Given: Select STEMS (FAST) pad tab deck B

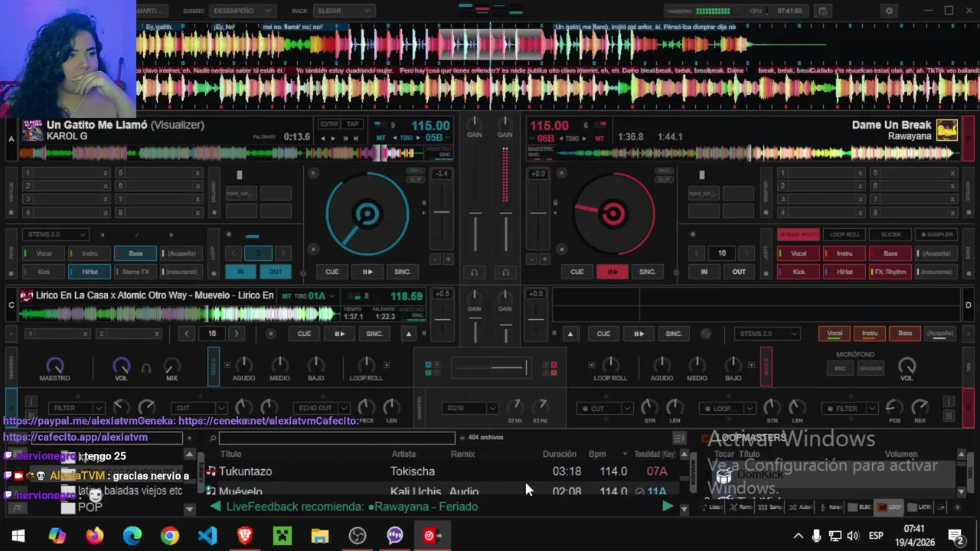Looking at the screenshot, I should (799, 235).
